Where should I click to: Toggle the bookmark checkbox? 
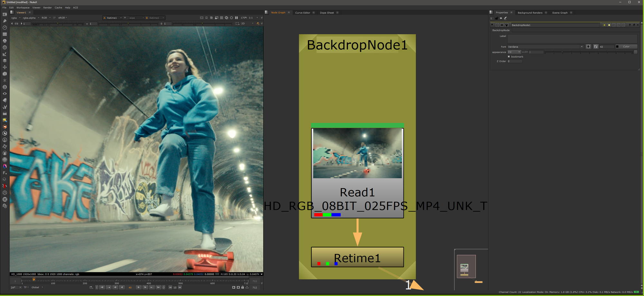point(509,57)
